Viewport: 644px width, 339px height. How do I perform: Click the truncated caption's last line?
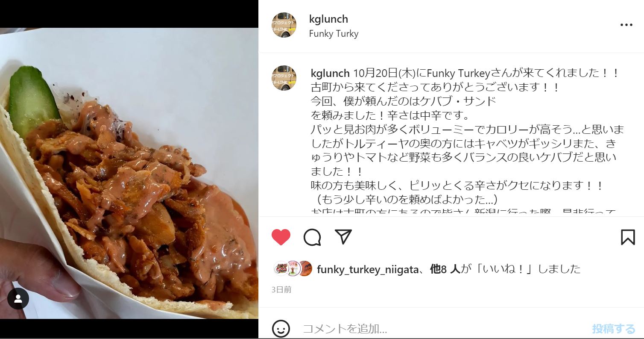pos(463,212)
